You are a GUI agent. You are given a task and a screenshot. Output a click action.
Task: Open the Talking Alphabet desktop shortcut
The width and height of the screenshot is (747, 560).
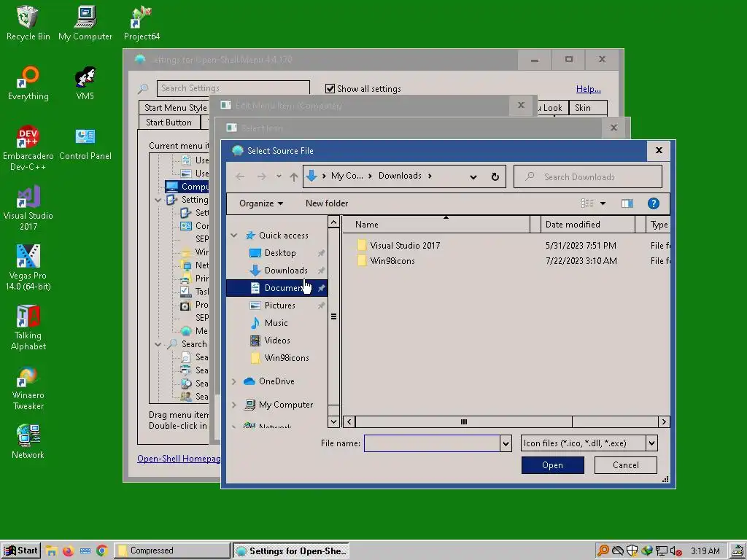pyautogui.click(x=28, y=327)
